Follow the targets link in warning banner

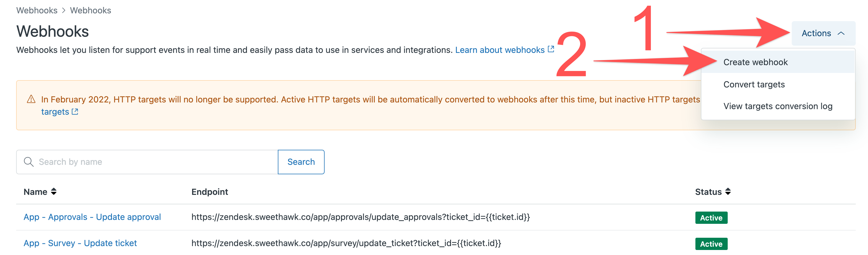click(x=55, y=112)
